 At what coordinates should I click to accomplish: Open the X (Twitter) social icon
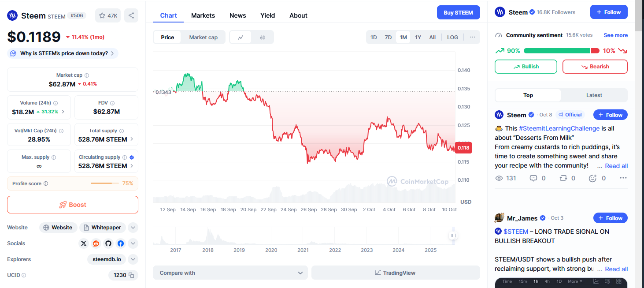[84, 243]
